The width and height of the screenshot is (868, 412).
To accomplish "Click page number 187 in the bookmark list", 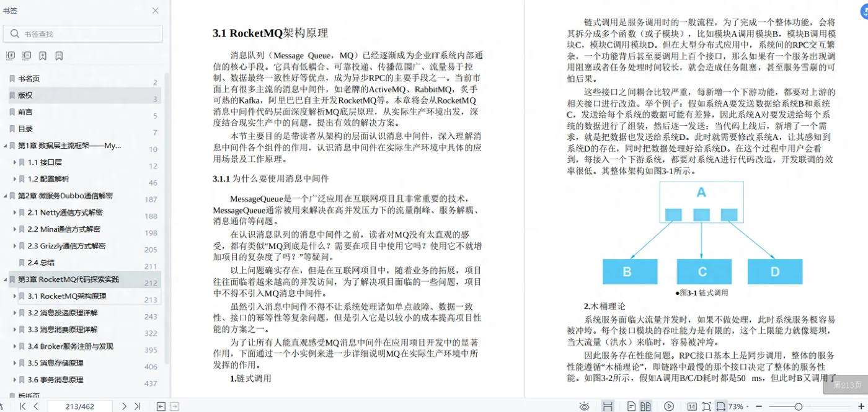I will click(151, 199).
